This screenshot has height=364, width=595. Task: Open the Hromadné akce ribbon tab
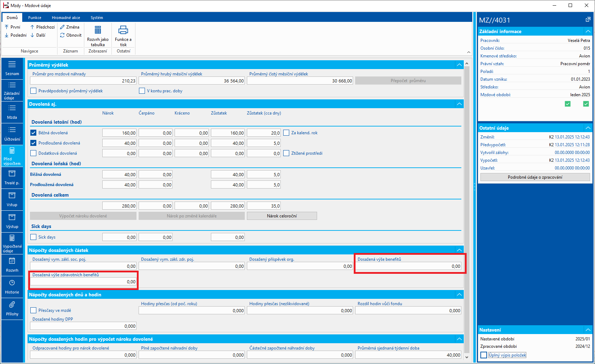[x=66, y=18]
